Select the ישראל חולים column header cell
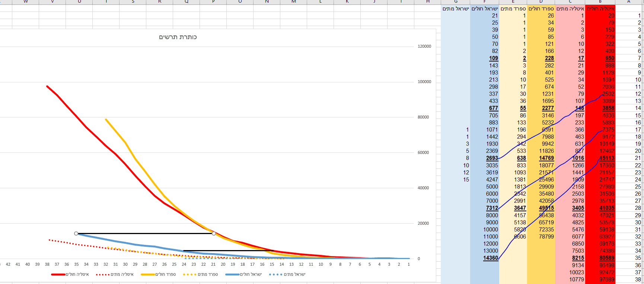644x284 pixels. pos(484,9)
